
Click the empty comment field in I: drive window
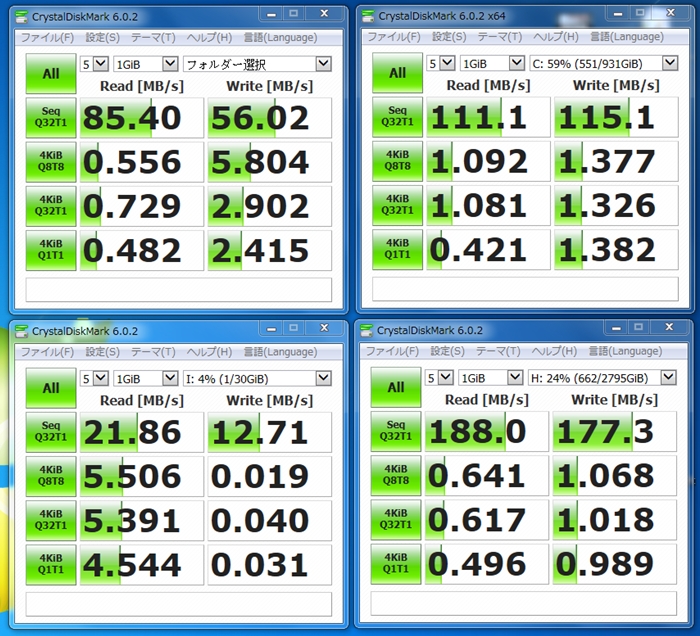(x=179, y=604)
